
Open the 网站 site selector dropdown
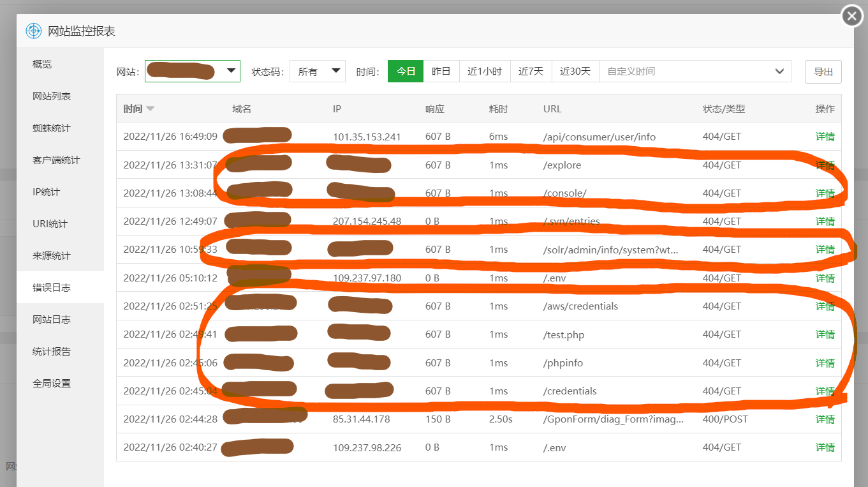[193, 71]
